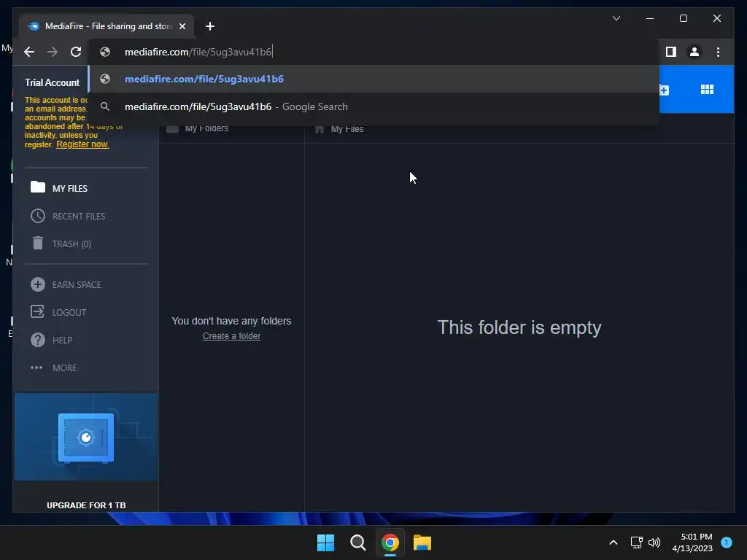Image resolution: width=747 pixels, height=560 pixels.
Task: Open HELP in the sidebar
Action: click(62, 340)
